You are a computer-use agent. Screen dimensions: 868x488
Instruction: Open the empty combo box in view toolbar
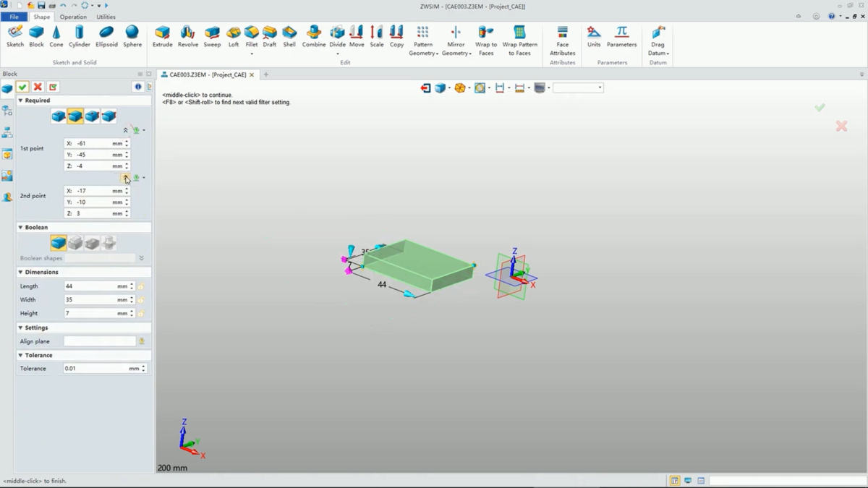tap(578, 87)
